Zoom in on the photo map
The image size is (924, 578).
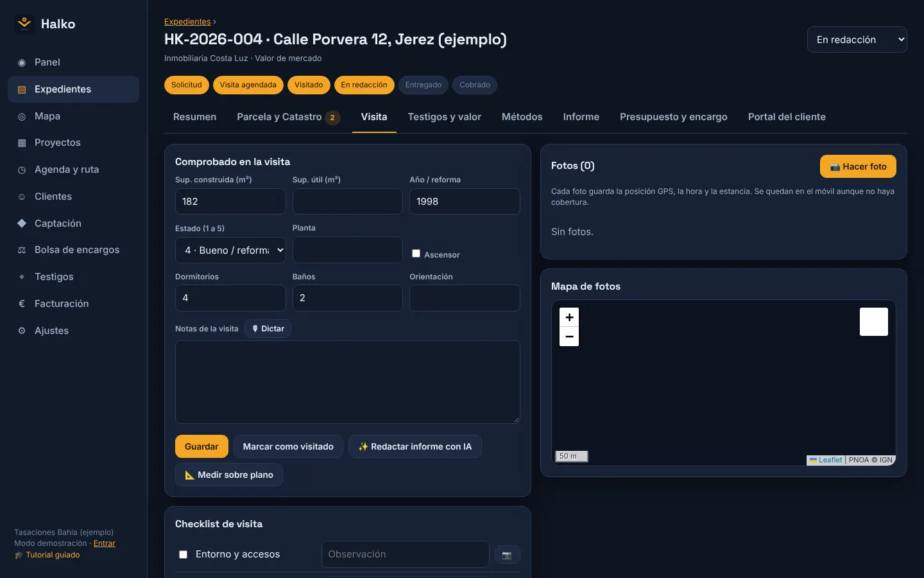(x=569, y=317)
